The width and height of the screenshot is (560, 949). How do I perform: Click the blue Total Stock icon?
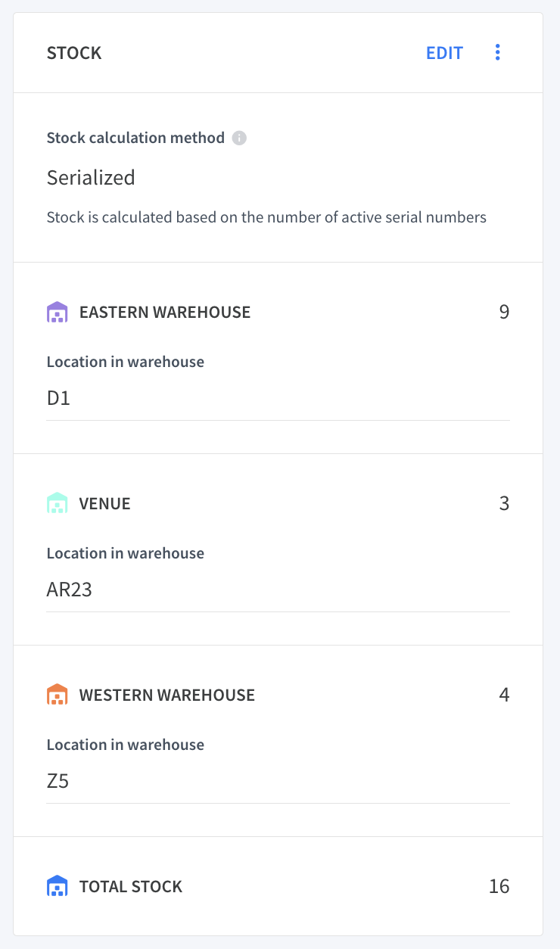click(58, 886)
